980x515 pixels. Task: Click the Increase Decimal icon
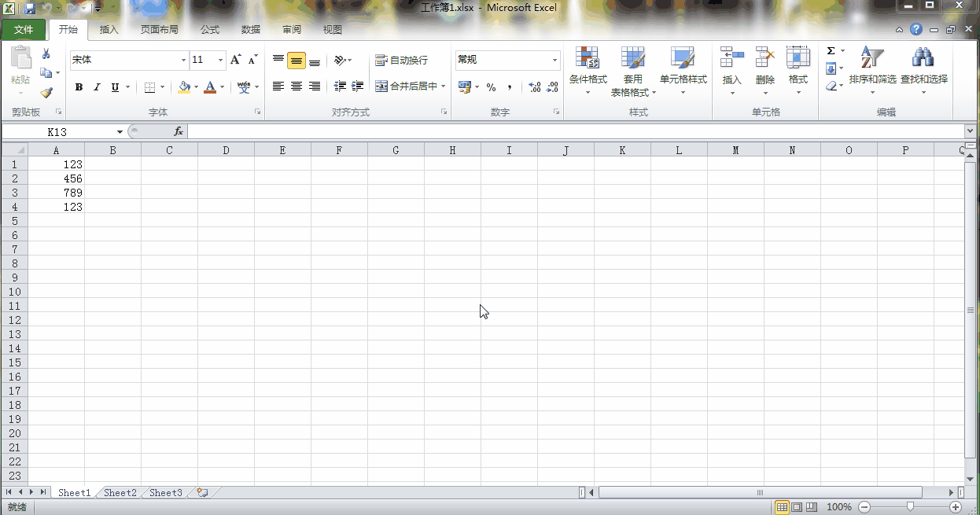point(535,87)
